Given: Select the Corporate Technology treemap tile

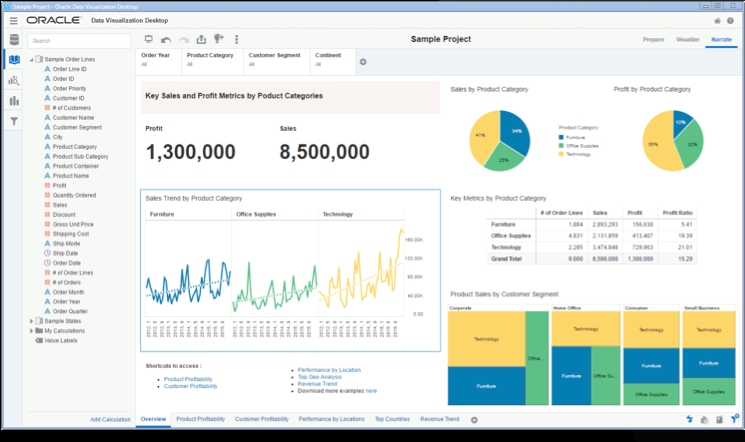Looking at the screenshot, I should click(x=487, y=339).
